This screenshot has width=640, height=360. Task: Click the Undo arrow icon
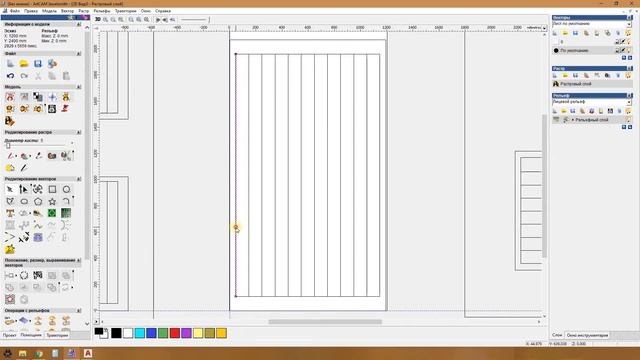(10, 76)
